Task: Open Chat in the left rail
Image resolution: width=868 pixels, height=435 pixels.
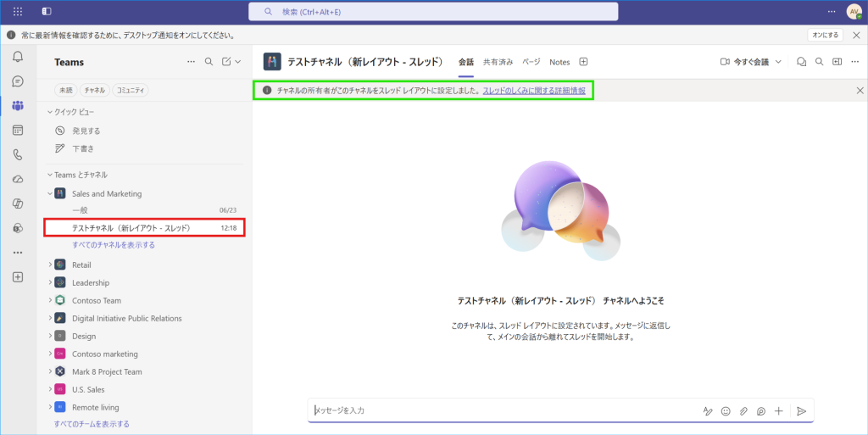Action: 18,81
